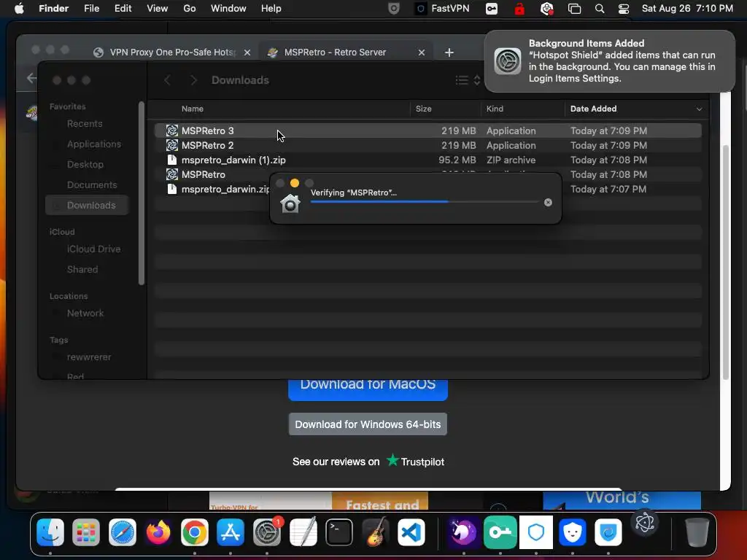Click the red lock menu bar icon
Image resolution: width=747 pixels, height=560 pixels.
pyautogui.click(x=519, y=9)
